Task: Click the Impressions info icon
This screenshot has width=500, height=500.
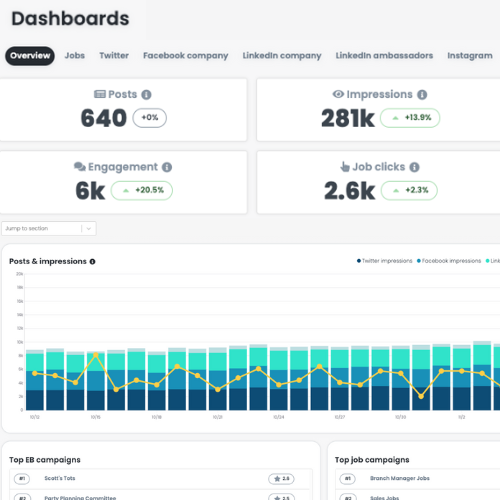Action: click(422, 95)
